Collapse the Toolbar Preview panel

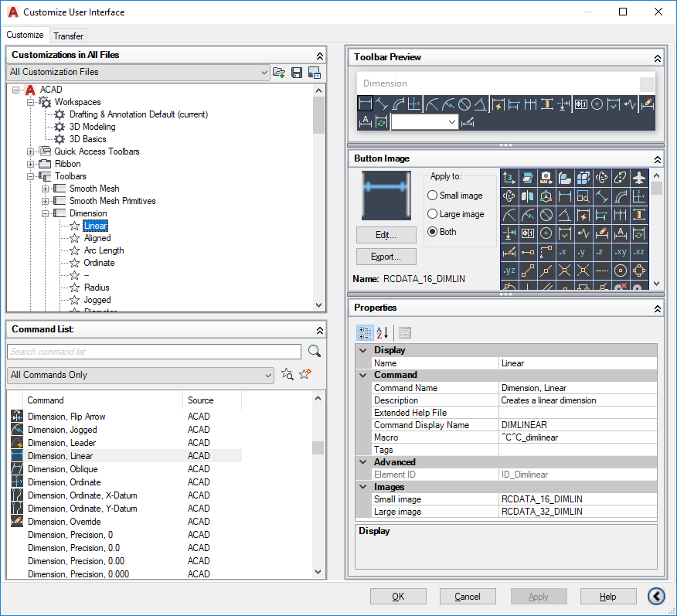coord(657,58)
